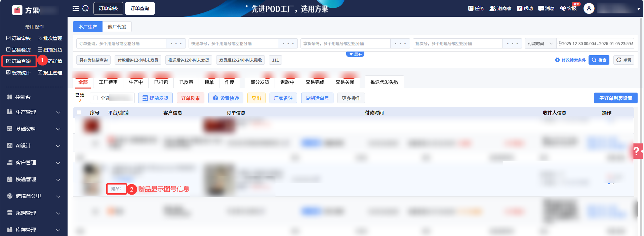Expand 采购管理 menu
This screenshot has width=644, height=236.
click(34, 213)
